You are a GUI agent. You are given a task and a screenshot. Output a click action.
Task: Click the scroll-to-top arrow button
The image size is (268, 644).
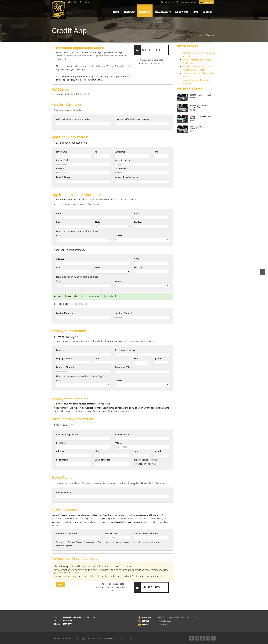[x=262, y=272]
